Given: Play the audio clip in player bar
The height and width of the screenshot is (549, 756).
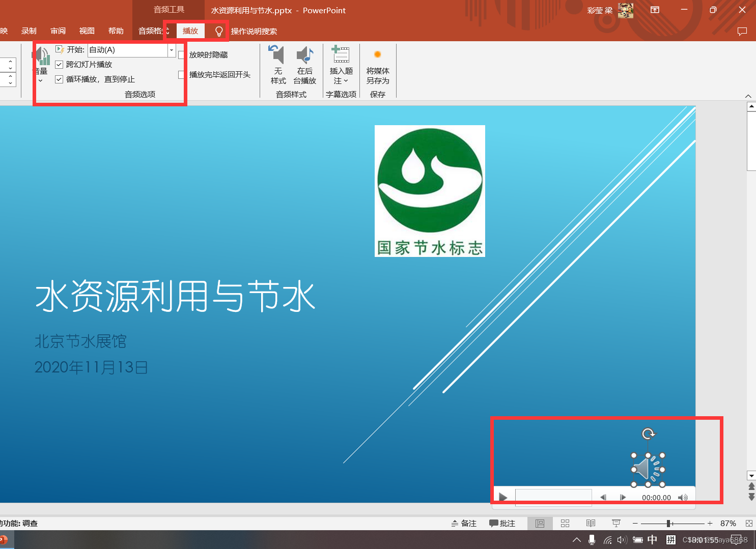Looking at the screenshot, I should (x=503, y=497).
